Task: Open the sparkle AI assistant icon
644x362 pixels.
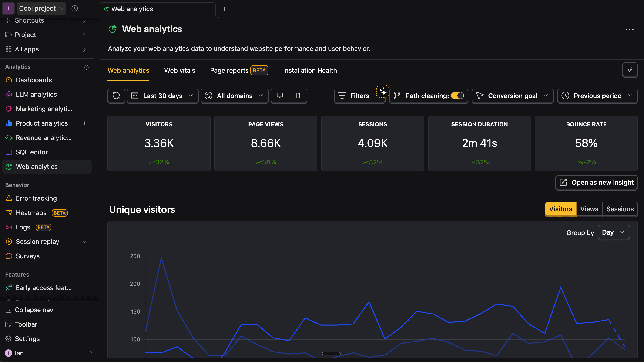Action: point(382,91)
